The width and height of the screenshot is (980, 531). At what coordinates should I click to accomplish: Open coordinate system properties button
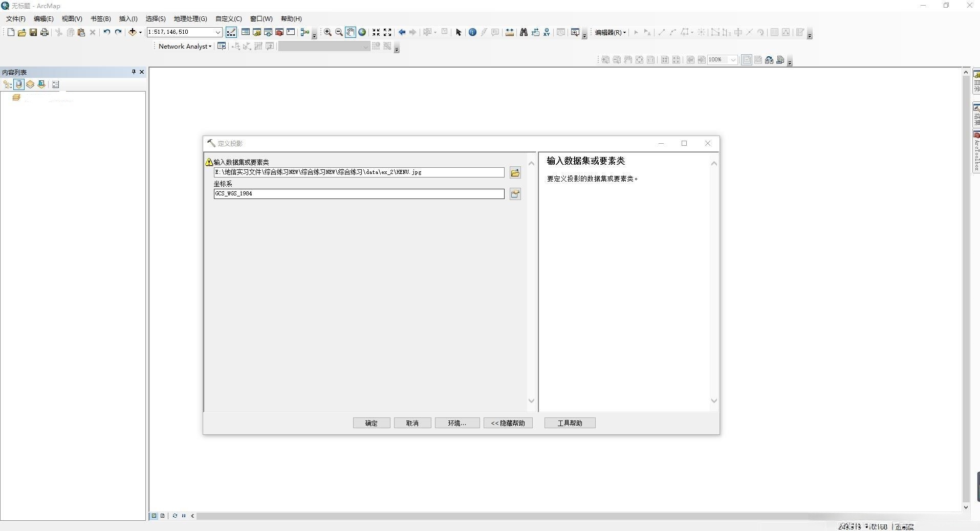[x=515, y=194]
